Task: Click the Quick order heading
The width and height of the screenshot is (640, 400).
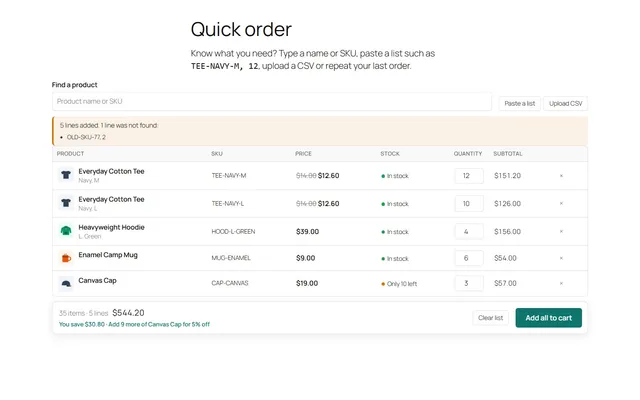Action: (241, 29)
